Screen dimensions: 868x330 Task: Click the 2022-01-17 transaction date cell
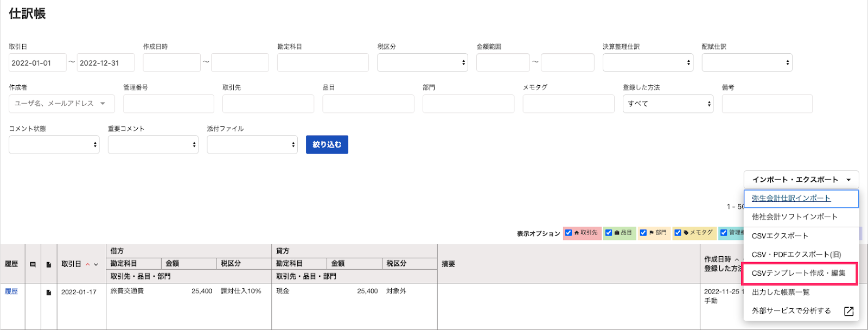point(79,292)
